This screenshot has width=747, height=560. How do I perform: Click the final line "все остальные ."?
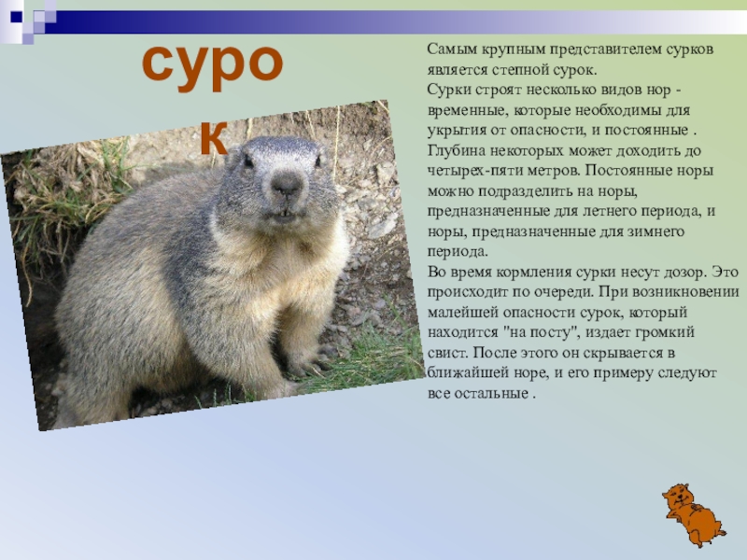coord(482,394)
